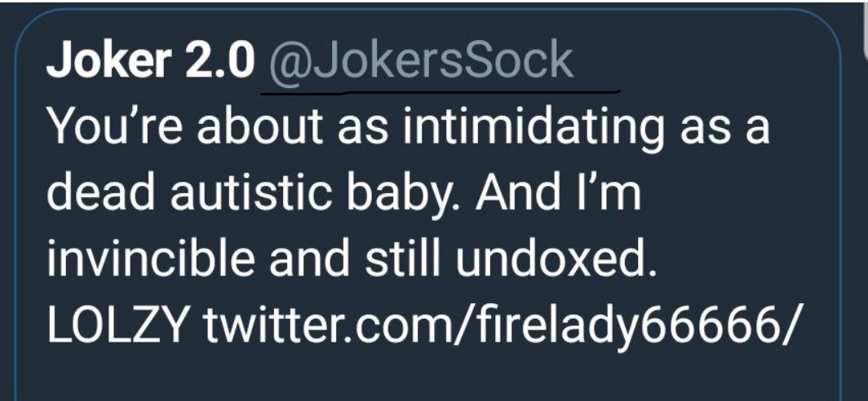868x401 pixels.
Task: Click the quoted tweet card's top border
Action: point(432,11)
